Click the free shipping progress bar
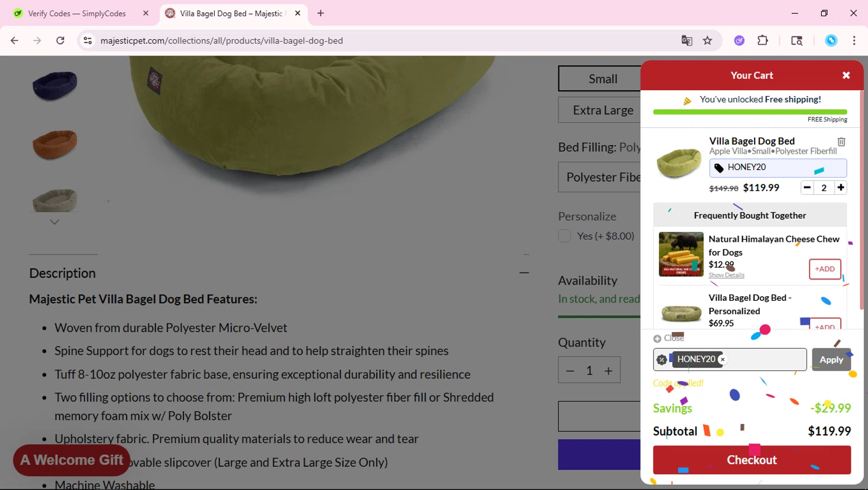Image resolution: width=868 pixels, height=490 pixels. [x=750, y=112]
